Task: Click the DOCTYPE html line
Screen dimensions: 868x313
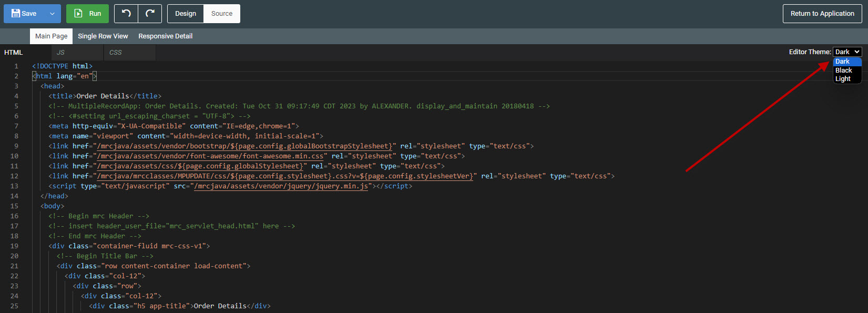Action: 63,66
